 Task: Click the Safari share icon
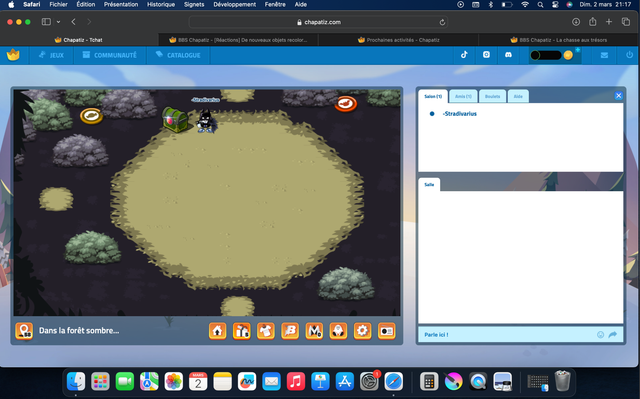592,22
